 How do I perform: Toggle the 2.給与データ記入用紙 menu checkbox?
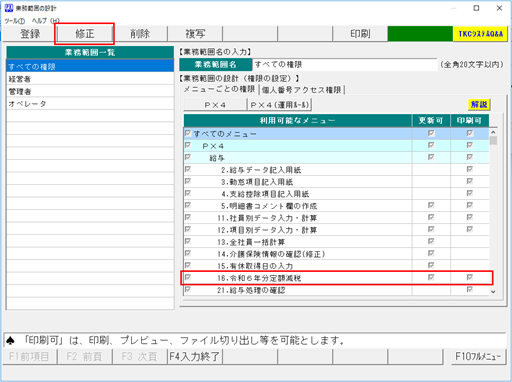coord(188,169)
